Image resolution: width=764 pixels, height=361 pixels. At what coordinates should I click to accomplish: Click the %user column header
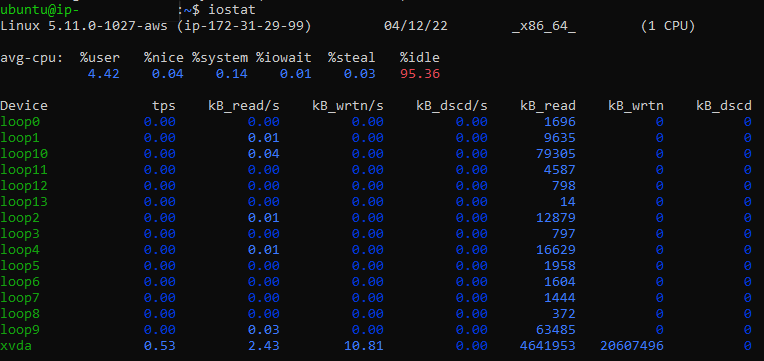(100, 58)
